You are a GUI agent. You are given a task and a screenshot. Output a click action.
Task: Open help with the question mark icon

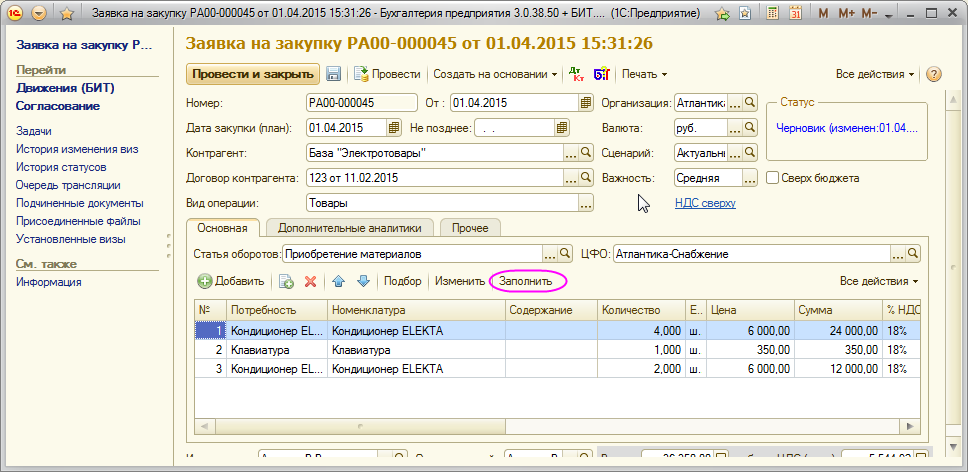click(934, 74)
